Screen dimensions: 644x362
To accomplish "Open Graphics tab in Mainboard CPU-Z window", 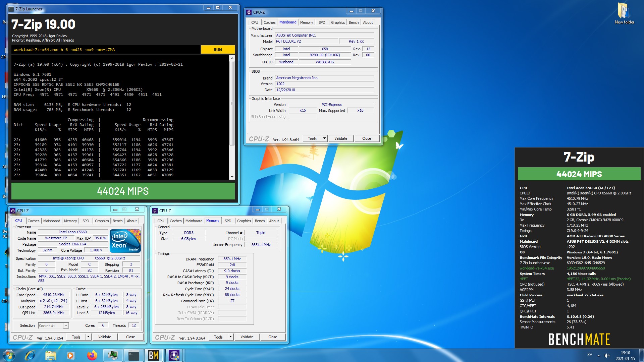I will tap(338, 22).
